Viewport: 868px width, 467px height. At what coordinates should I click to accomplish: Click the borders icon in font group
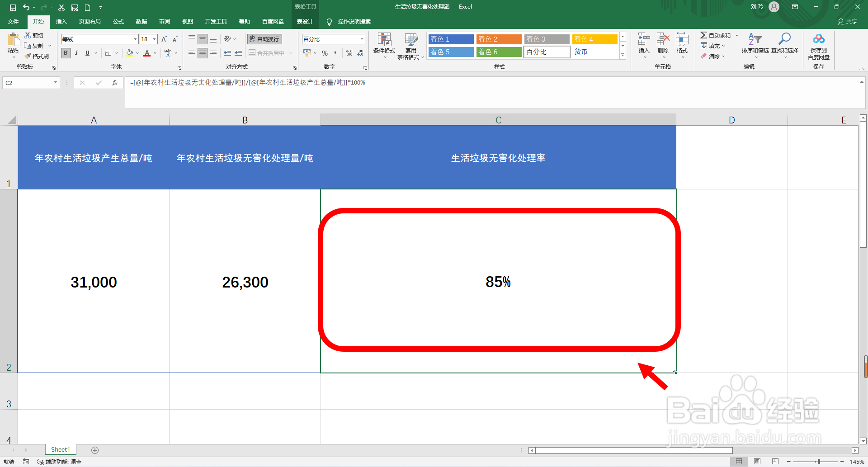click(x=108, y=53)
